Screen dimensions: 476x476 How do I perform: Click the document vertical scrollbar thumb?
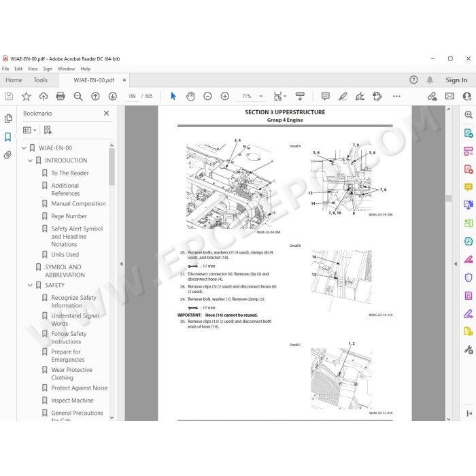point(449,199)
